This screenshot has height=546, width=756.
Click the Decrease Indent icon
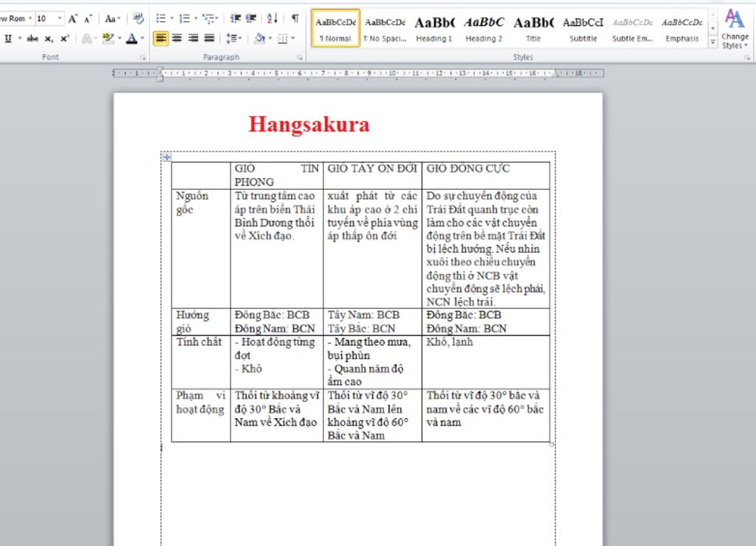(236, 18)
